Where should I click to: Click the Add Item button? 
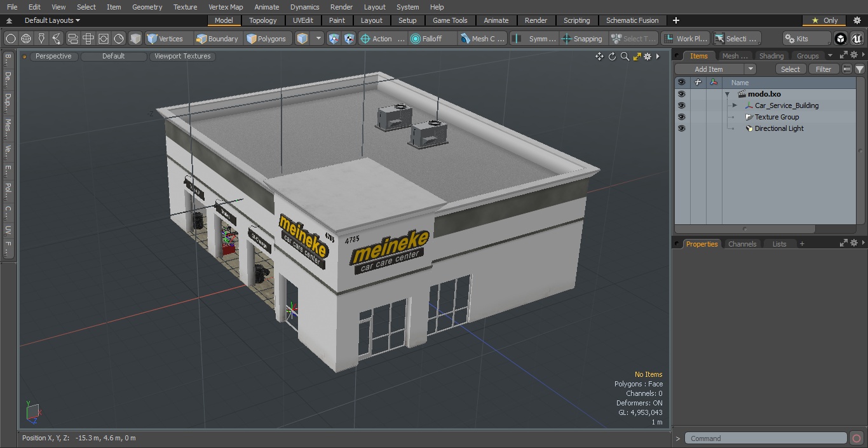pyautogui.click(x=709, y=69)
